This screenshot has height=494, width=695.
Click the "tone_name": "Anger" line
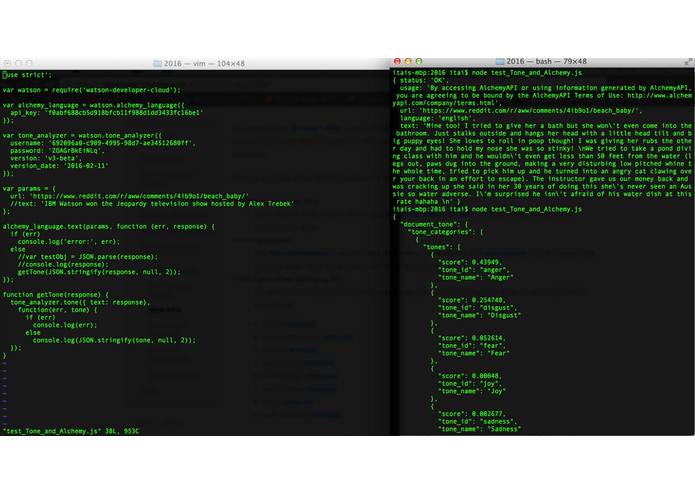[476, 277]
